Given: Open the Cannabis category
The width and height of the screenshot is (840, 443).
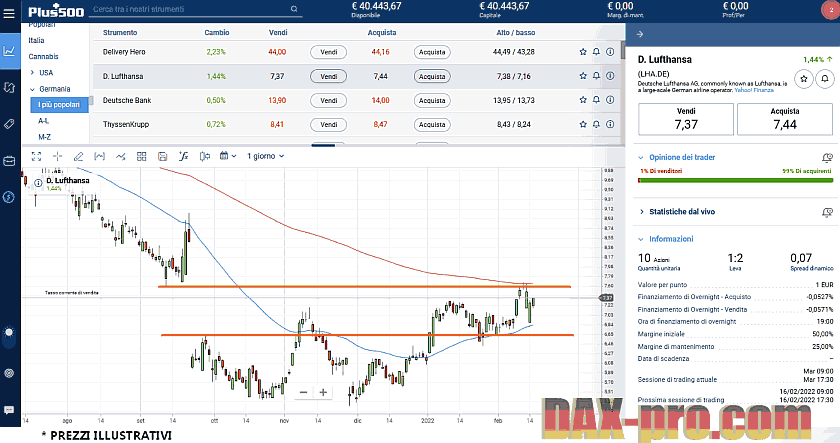Looking at the screenshot, I should (43, 56).
